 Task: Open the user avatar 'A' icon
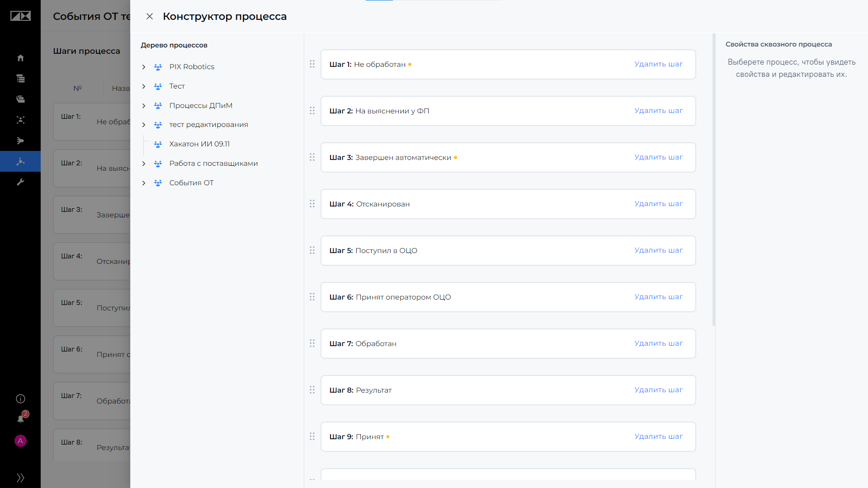20,441
